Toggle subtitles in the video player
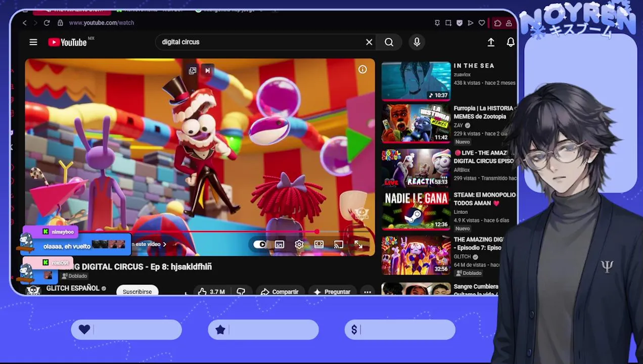This screenshot has width=643, height=364. click(x=280, y=245)
